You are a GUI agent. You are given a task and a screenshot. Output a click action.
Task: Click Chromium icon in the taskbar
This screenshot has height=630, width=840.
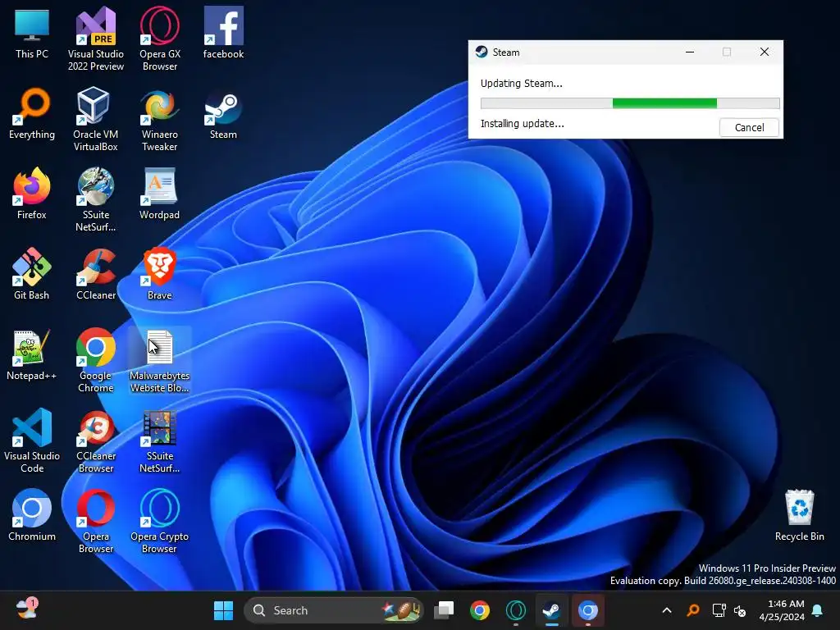pyautogui.click(x=587, y=610)
